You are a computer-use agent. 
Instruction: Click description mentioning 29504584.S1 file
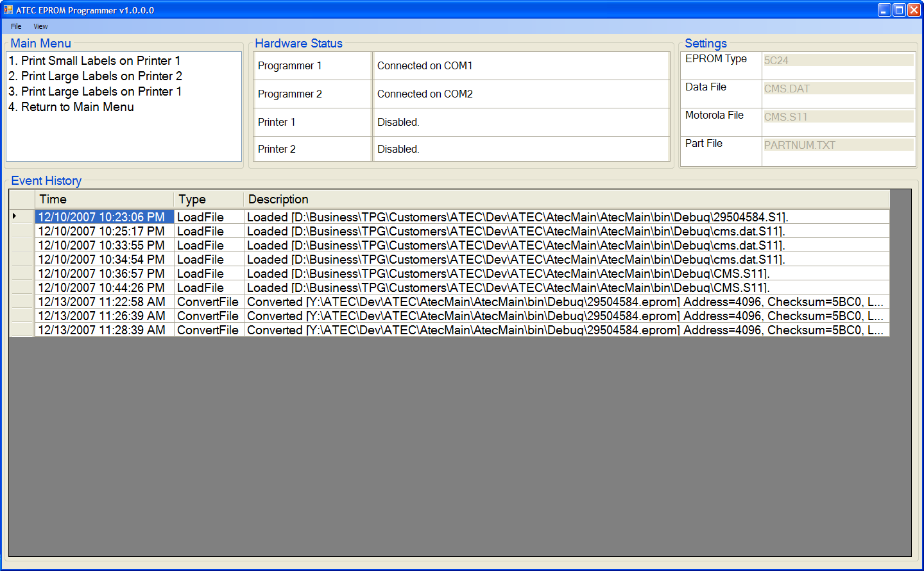point(567,217)
